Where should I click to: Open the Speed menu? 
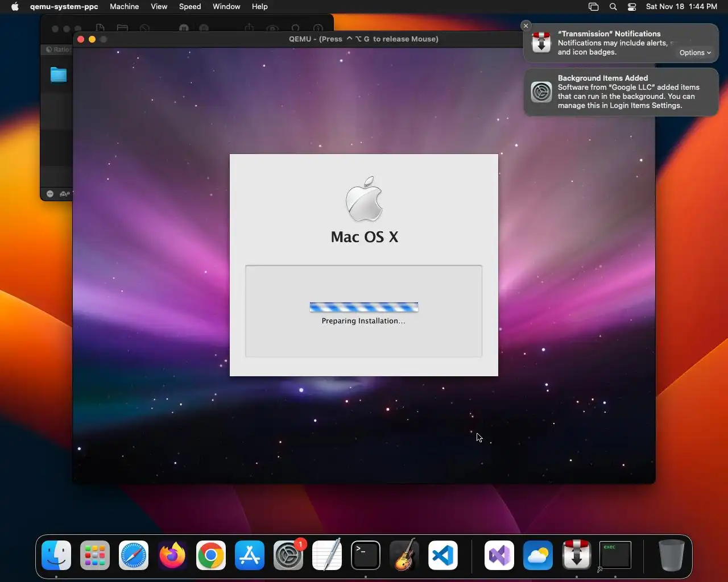(x=190, y=7)
